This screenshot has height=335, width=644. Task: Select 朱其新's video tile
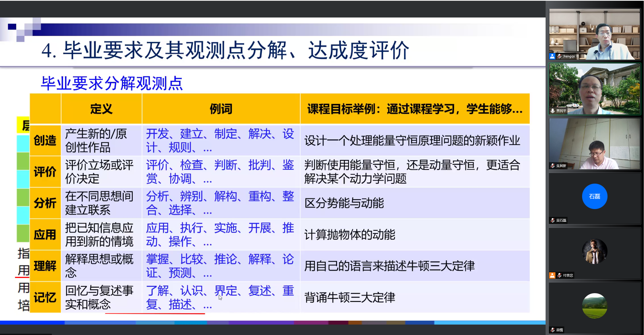594,144
